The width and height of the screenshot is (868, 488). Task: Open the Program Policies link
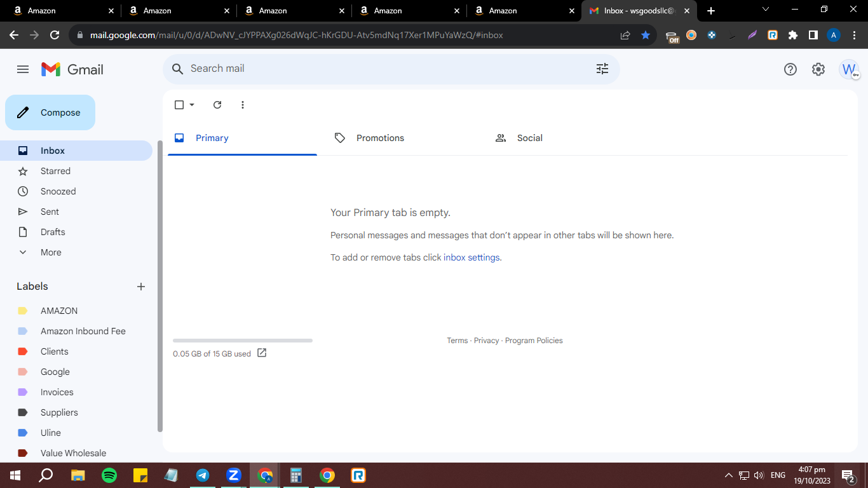click(534, 341)
